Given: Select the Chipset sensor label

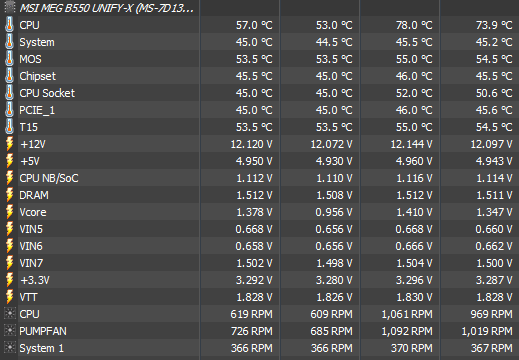Looking at the screenshot, I should point(38,76).
